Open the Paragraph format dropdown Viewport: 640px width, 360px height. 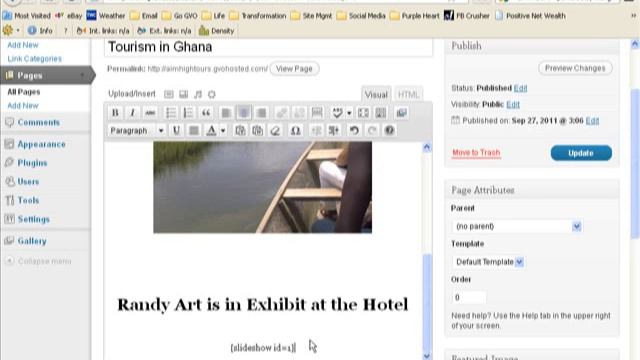tap(136, 131)
